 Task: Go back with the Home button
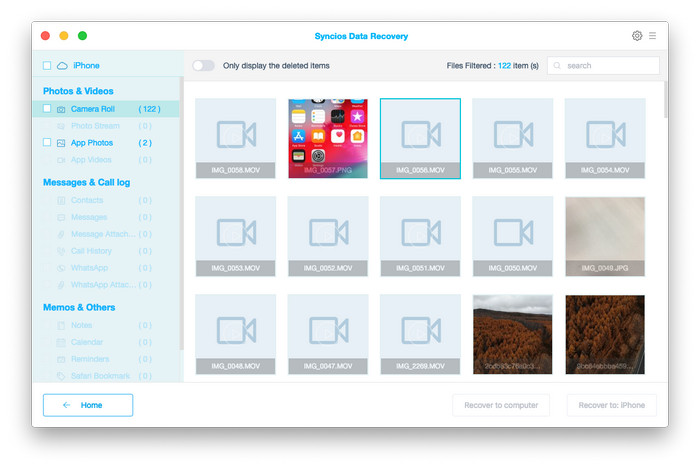88,405
